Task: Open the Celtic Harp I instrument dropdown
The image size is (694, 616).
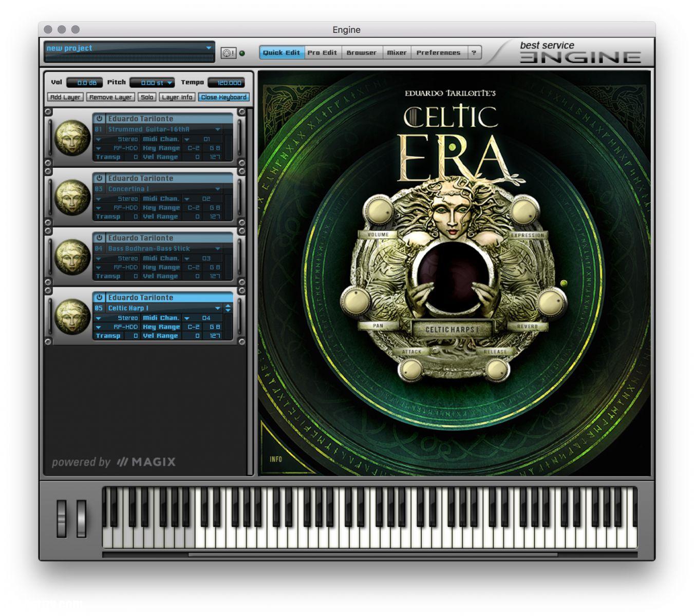Action: click(x=217, y=308)
